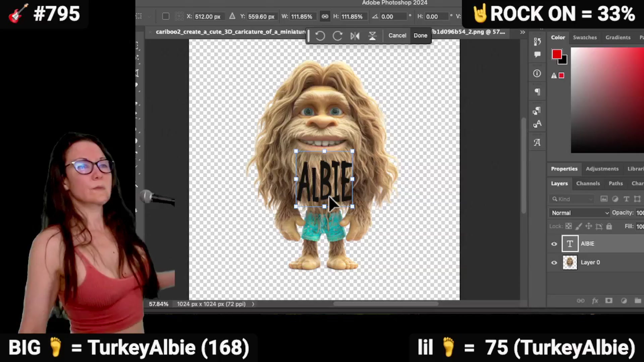644x362 pixels.
Task: Toggle the width-height aspect ratio link
Action: 325,16
